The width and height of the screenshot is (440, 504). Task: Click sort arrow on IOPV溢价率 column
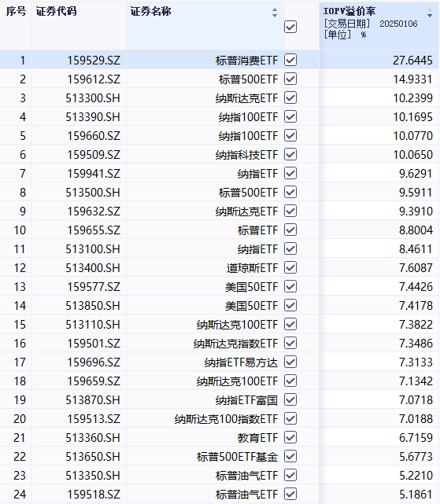click(430, 13)
